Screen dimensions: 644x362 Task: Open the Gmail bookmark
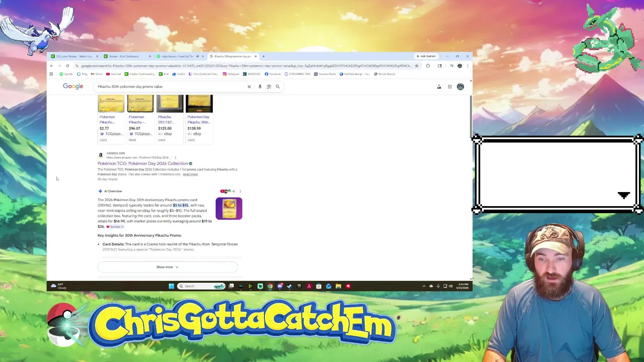pyautogui.click(x=97, y=74)
